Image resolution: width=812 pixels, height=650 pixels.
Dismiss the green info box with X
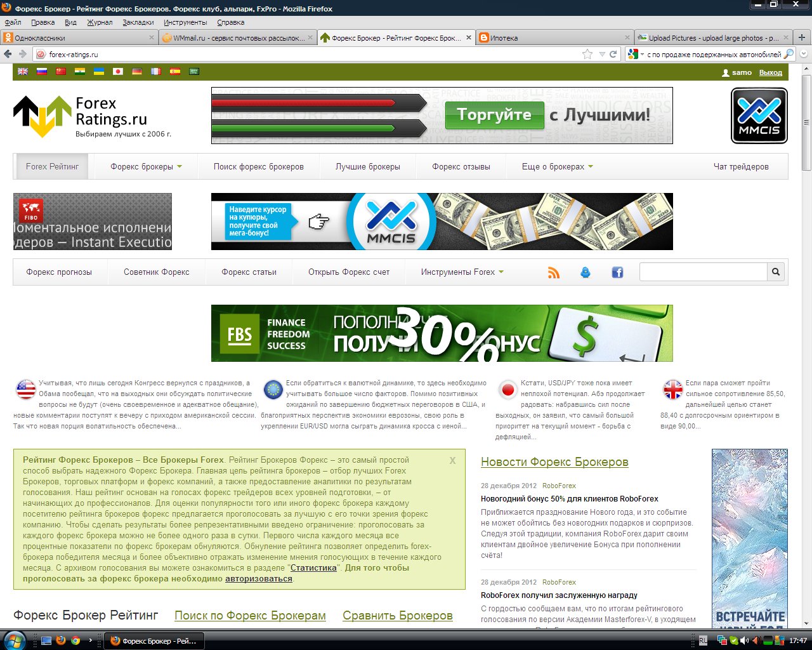[x=452, y=460]
